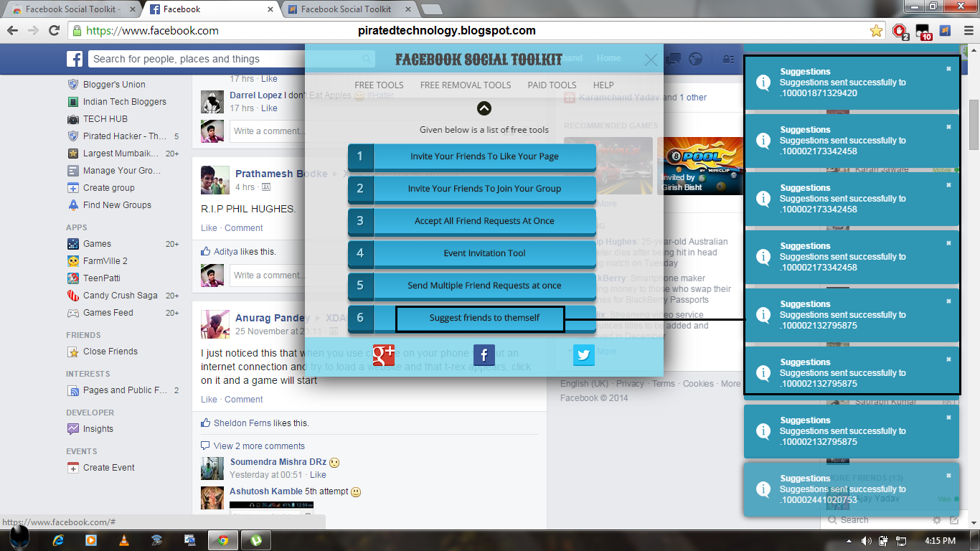Open TECH HUB in sidebar
Image resolution: width=980 pixels, height=551 pixels.
[105, 119]
